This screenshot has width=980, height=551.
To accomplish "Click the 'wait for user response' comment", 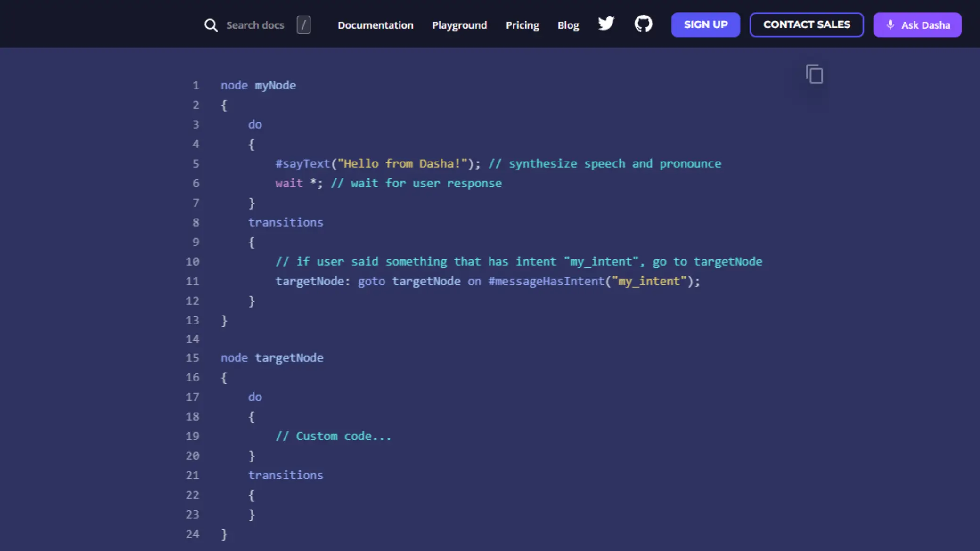I will tap(416, 183).
